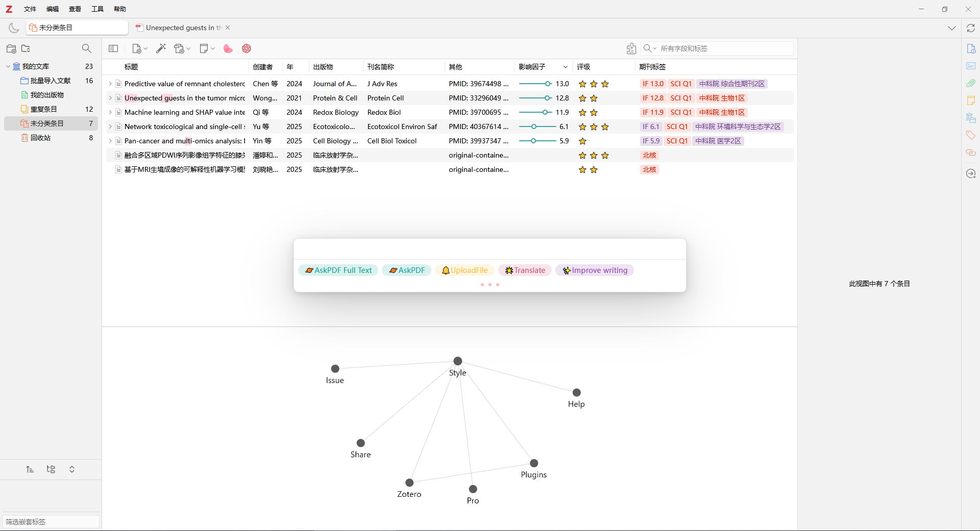
Task: Expand the Predictive value of remnant cholesterol row
Action: click(110, 84)
